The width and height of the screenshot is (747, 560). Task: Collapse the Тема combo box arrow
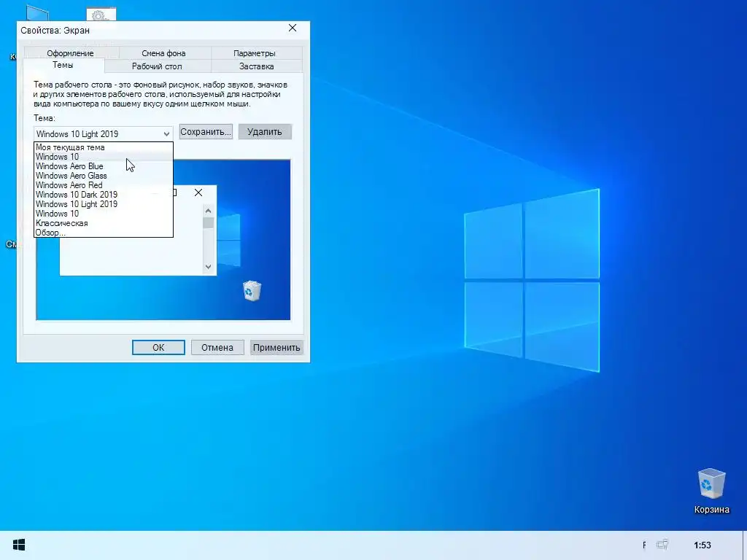166,134
